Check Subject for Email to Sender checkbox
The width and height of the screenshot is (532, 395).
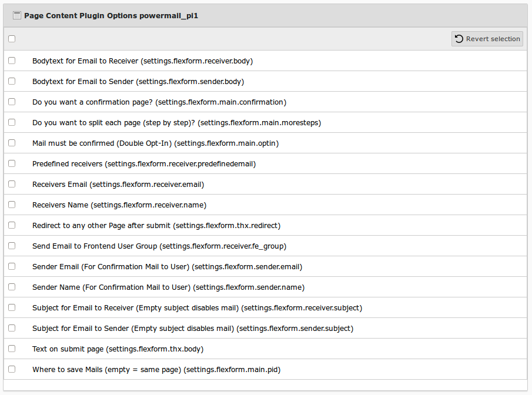point(12,328)
